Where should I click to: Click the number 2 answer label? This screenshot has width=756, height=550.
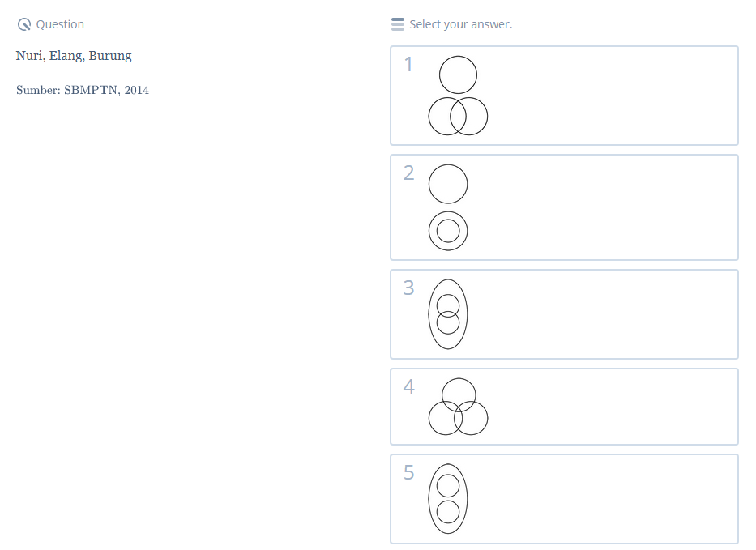click(x=408, y=173)
